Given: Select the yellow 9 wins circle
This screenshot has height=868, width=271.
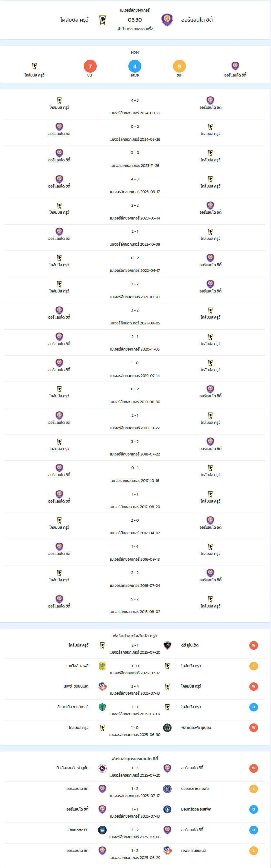Looking at the screenshot, I should click(x=179, y=66).
